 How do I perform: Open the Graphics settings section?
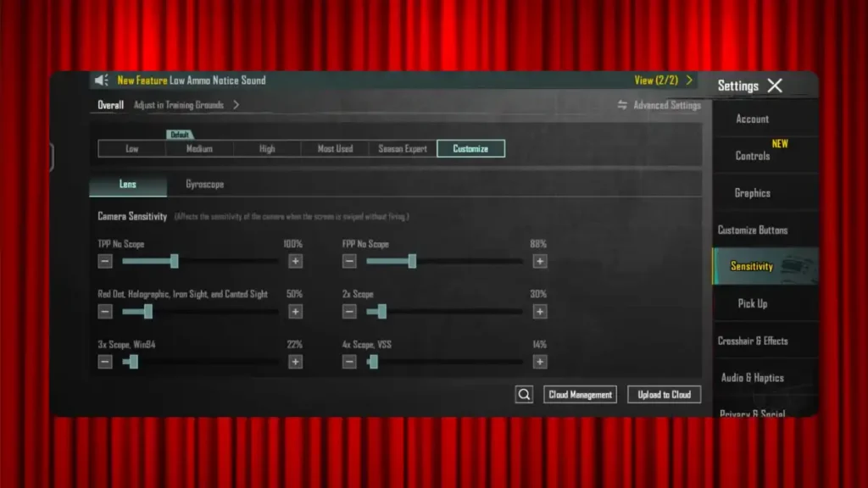click(752, 192)
